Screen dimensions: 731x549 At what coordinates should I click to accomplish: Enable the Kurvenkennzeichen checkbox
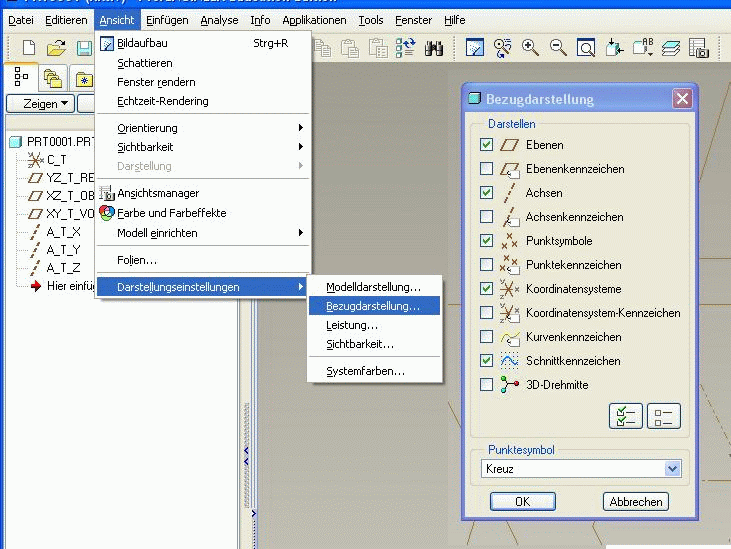point(486,336)
